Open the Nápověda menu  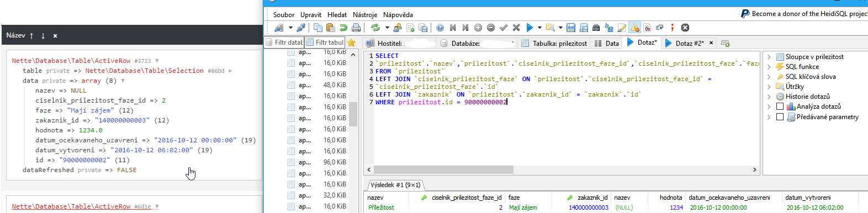398,15
